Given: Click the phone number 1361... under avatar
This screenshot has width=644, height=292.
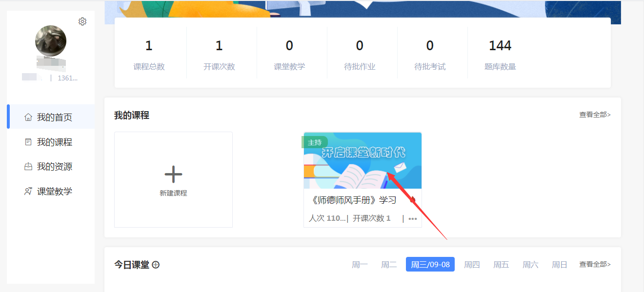Looking at the screenshot, I should (68, 78).
